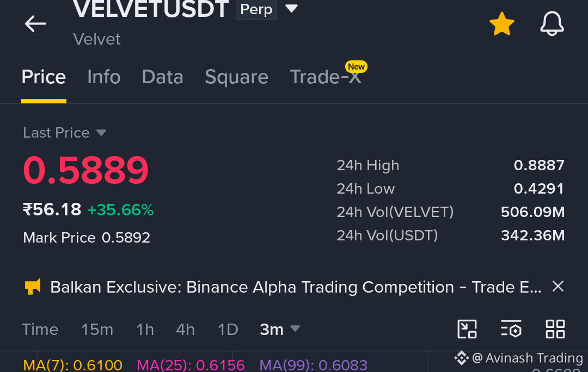This screenshot has width=588, height=372.
Task: Open the Trade-X tab
Action: tap(326, 77)
